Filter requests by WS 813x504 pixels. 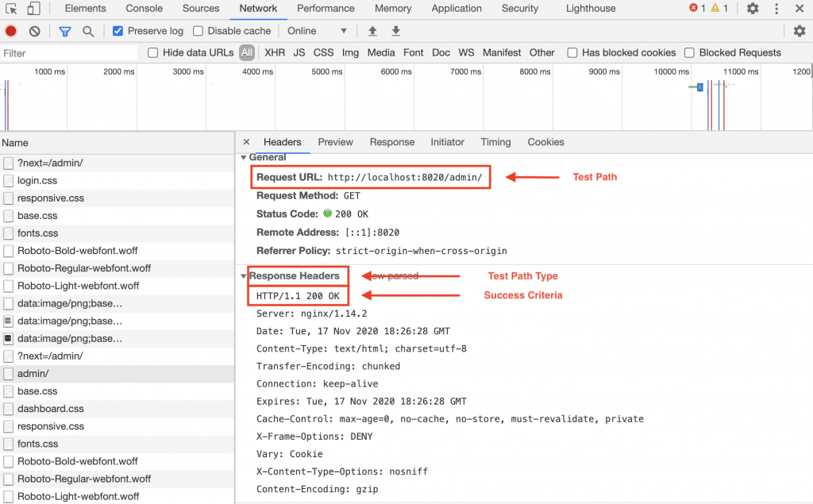(x=466, y=53)
